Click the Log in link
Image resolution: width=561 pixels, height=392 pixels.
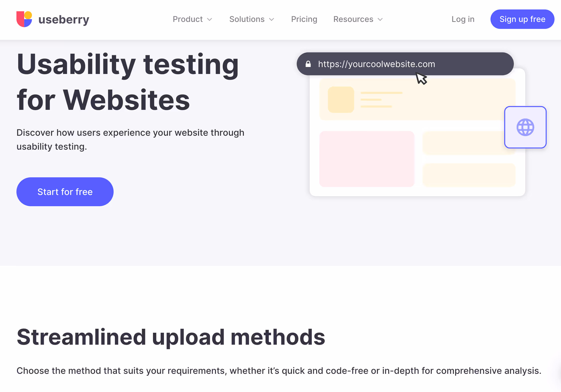pyautogui.click(x=463, y=19)
